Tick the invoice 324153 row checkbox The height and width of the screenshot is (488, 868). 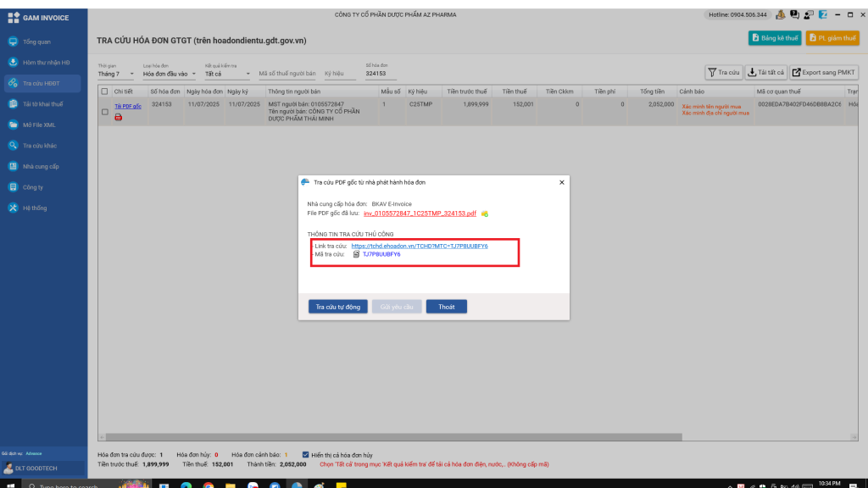(x=104, y=111)
